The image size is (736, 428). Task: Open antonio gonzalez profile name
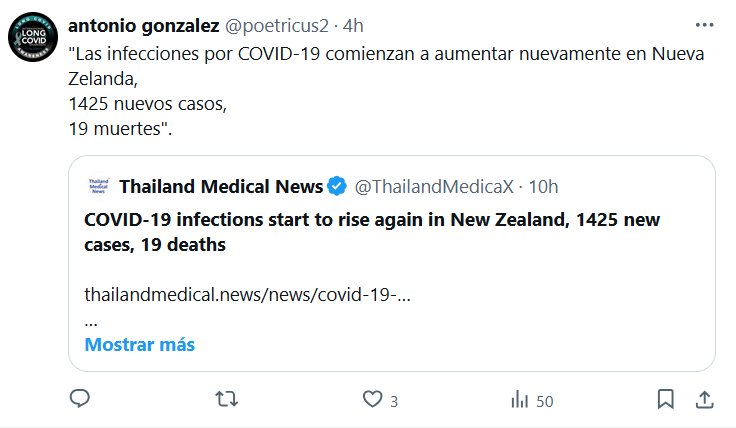click(148, 23)
